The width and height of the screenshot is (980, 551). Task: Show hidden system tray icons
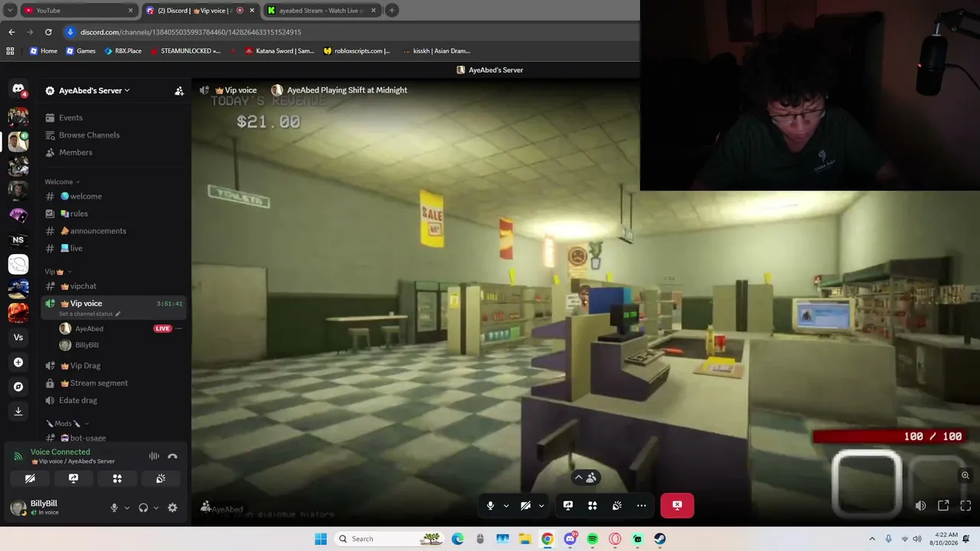(872, 539)
